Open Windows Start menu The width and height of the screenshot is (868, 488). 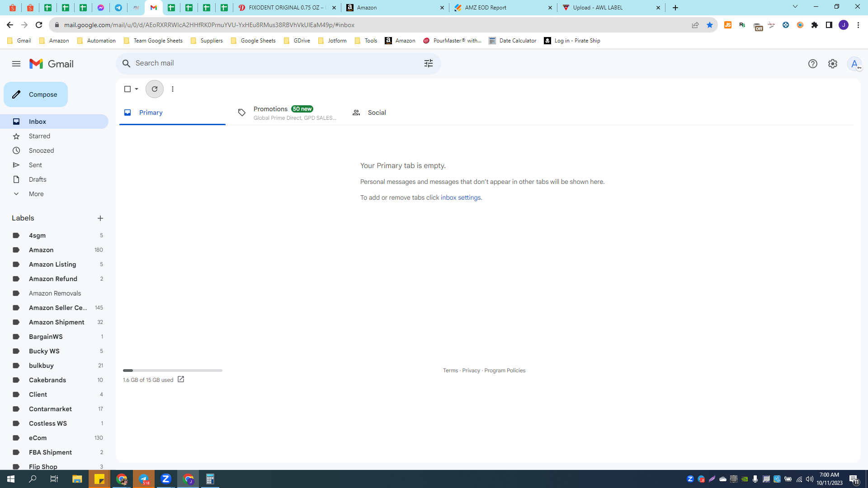(11, 479)
